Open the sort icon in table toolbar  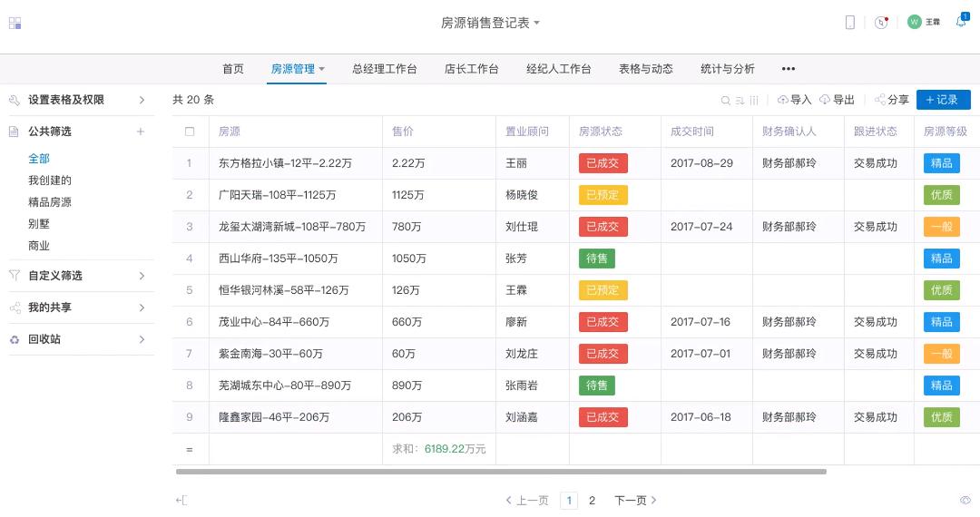pyautogui.click(x=740, y=100)
